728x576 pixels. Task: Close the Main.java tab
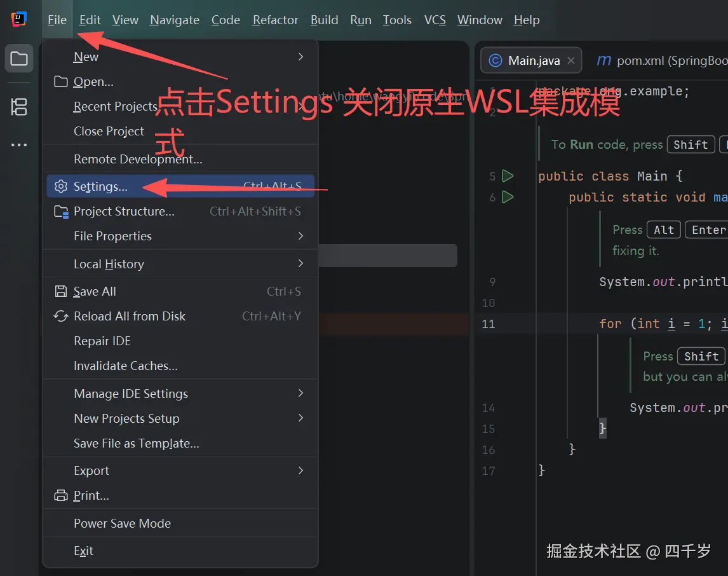570,60
